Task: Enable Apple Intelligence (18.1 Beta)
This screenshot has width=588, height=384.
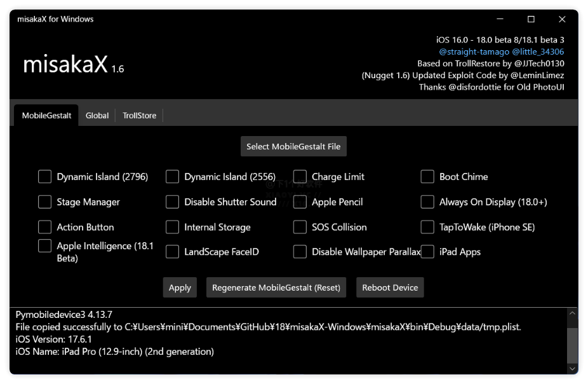Action: click(44, 245)
